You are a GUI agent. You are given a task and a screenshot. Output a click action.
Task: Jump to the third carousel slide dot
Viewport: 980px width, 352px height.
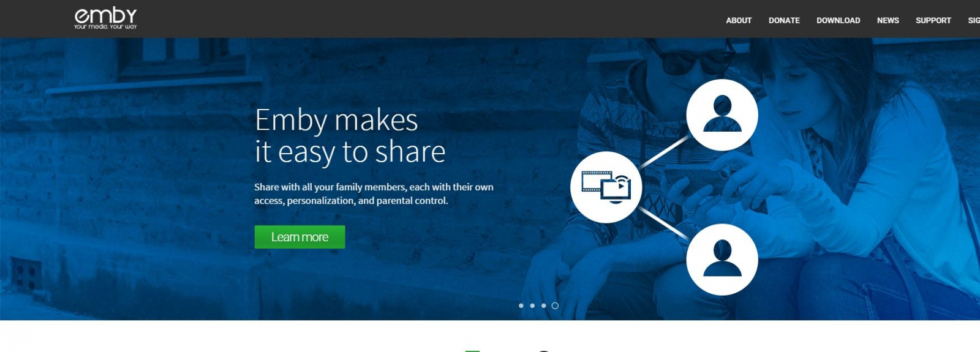coord(543,305)
